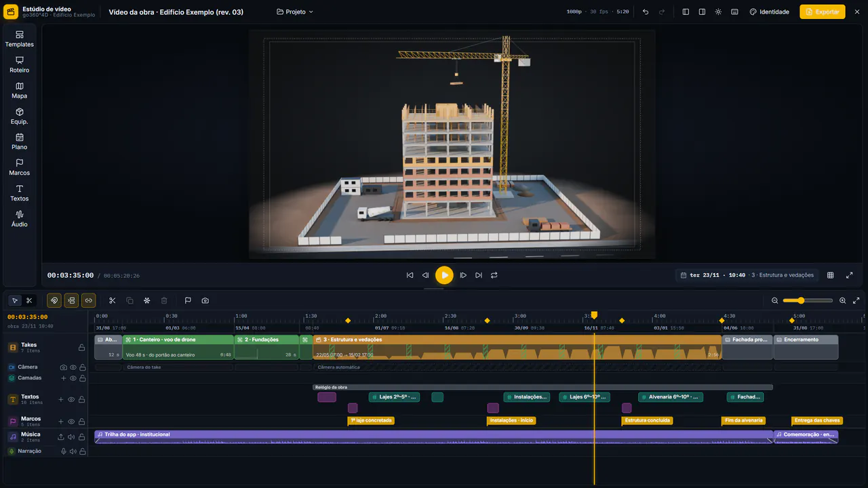Open the Equip. panel
Screen dimensions: 868x488
19,116
